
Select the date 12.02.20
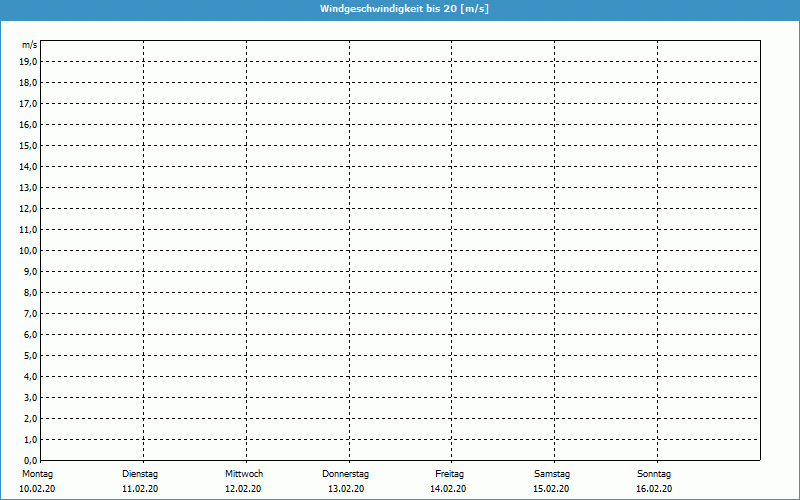[243, 489]
